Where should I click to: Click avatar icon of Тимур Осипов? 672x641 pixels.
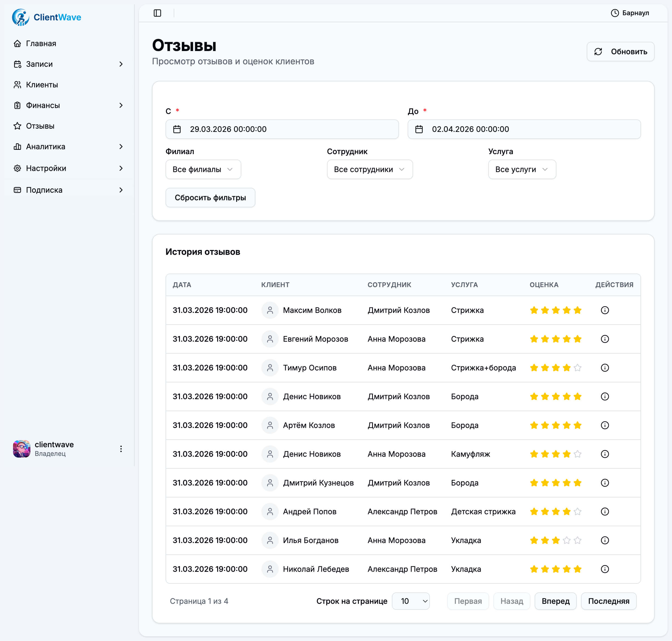coord(270,368)
